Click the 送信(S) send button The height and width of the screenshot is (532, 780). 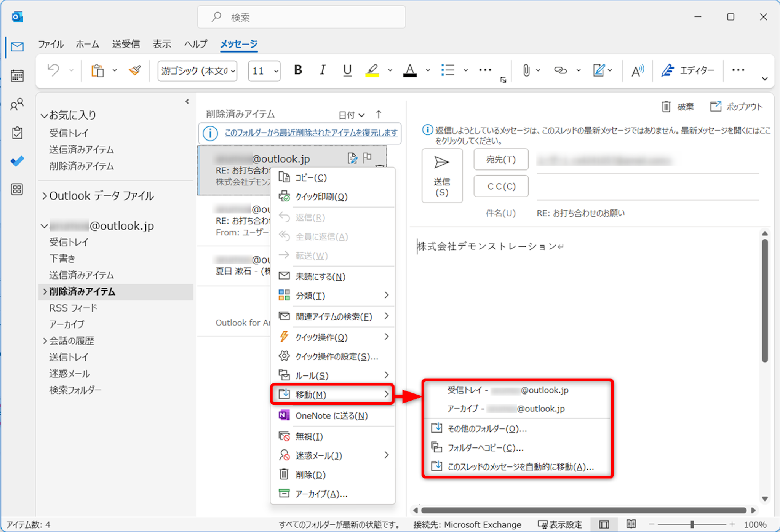[442, 176]
